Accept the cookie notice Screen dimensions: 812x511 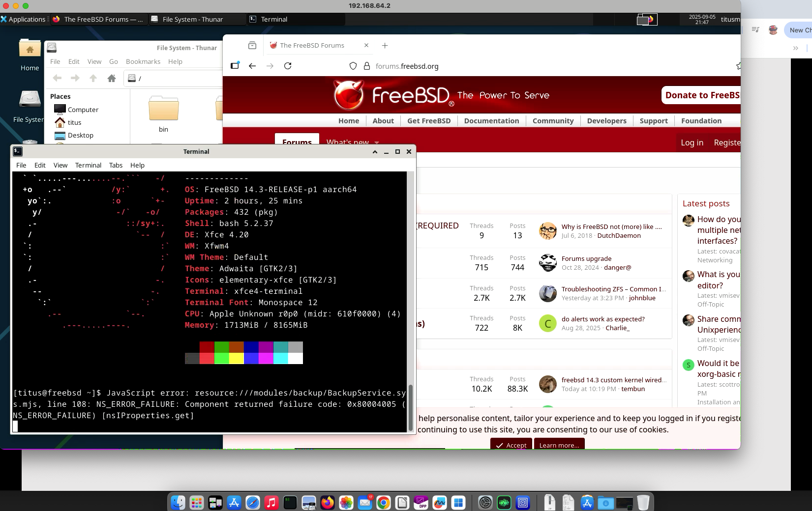[x=511, y=445]
